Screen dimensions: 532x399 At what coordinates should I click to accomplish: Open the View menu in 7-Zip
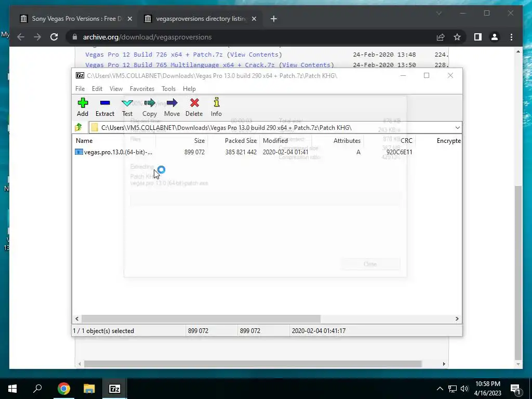pyautogui.click(x=116, y=88)
